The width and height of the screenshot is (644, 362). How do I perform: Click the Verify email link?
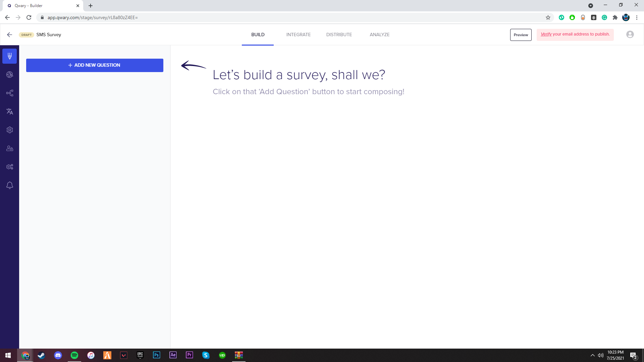[x=546, y=34]
